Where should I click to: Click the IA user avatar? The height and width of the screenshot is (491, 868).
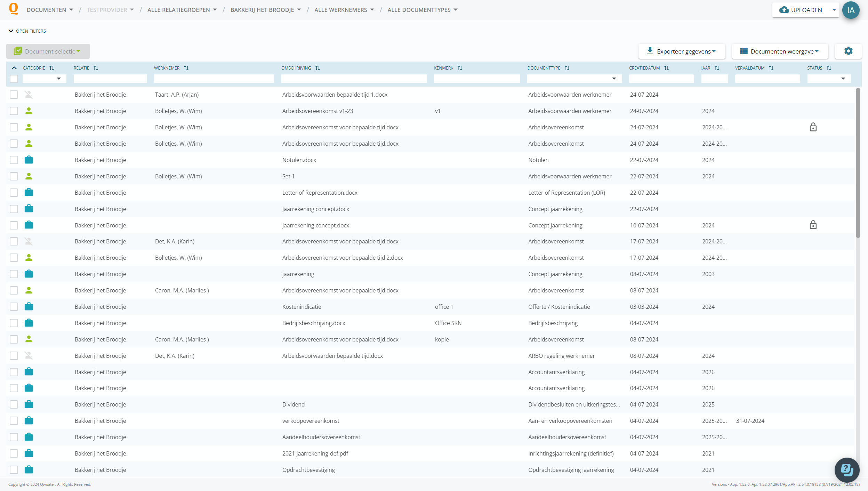tap(851, 10)
